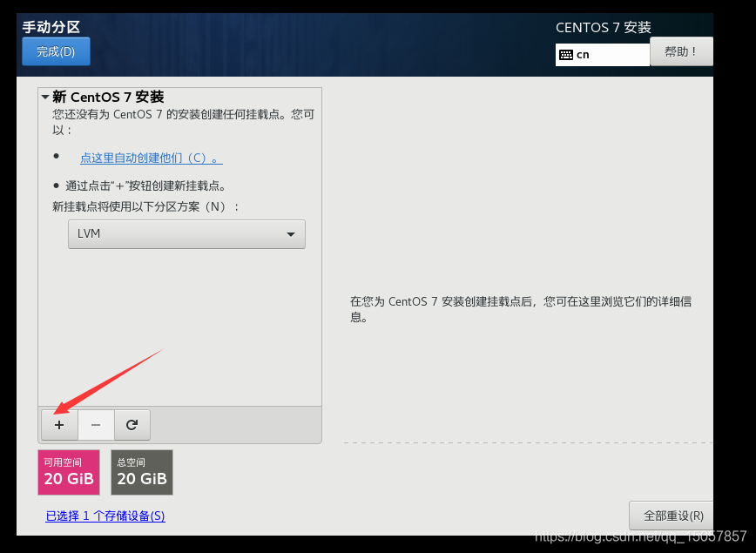The height and width of the screenshot is (553, 756).
Task: Click the CENTOS 7 安装 header text
Action: click(604, 28)
